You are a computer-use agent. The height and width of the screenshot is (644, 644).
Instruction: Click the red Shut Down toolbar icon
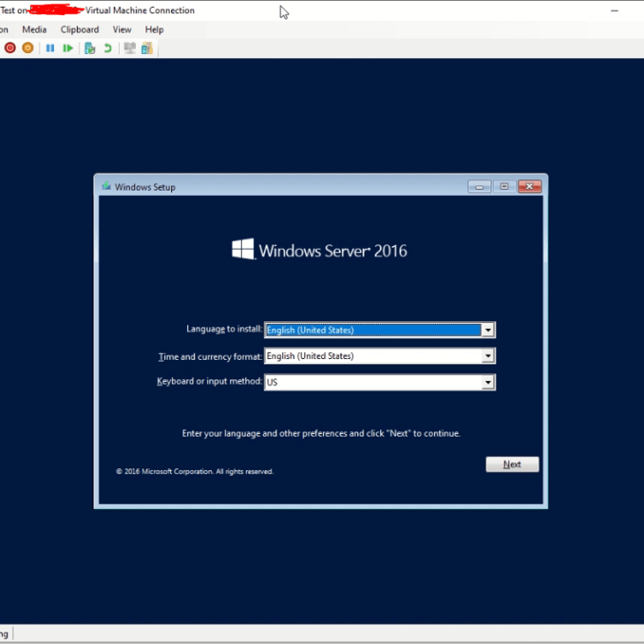[x=11, y=48]
